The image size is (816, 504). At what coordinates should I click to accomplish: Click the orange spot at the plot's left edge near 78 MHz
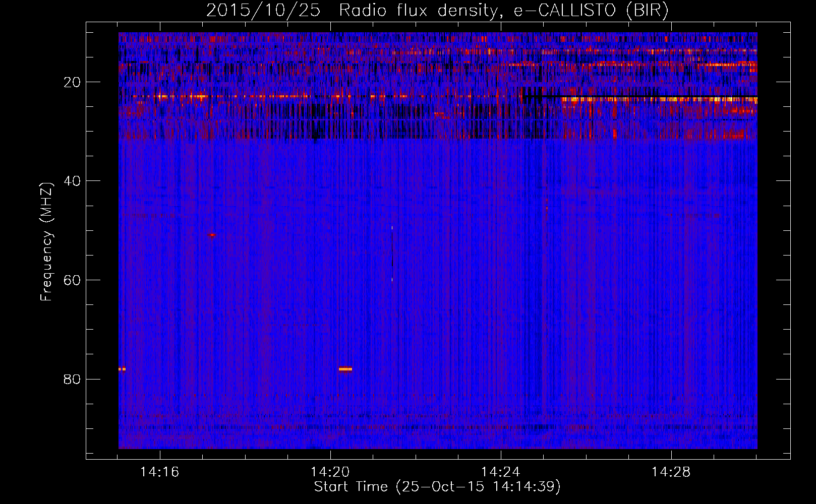[x=122, y=369]
